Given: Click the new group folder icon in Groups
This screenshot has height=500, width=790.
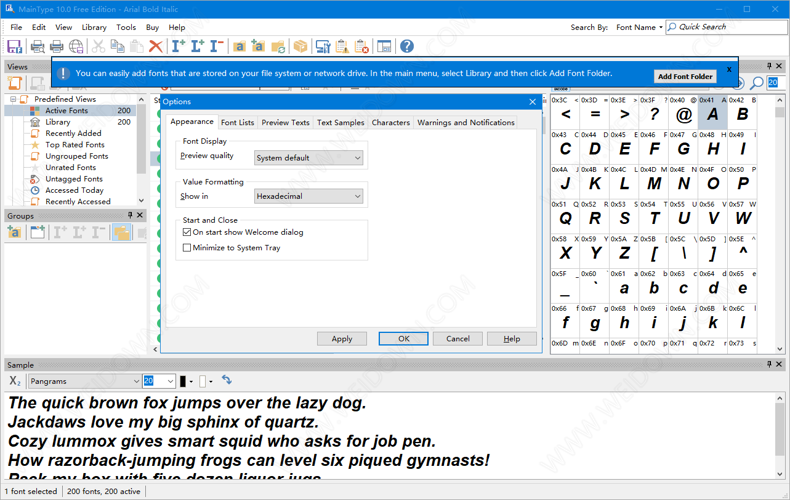Looking at the screenshot, I should [14, 232].
